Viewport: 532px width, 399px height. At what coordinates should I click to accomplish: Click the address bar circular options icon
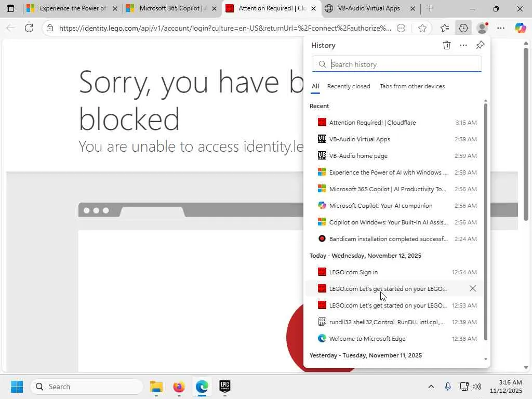pos(401,28)
